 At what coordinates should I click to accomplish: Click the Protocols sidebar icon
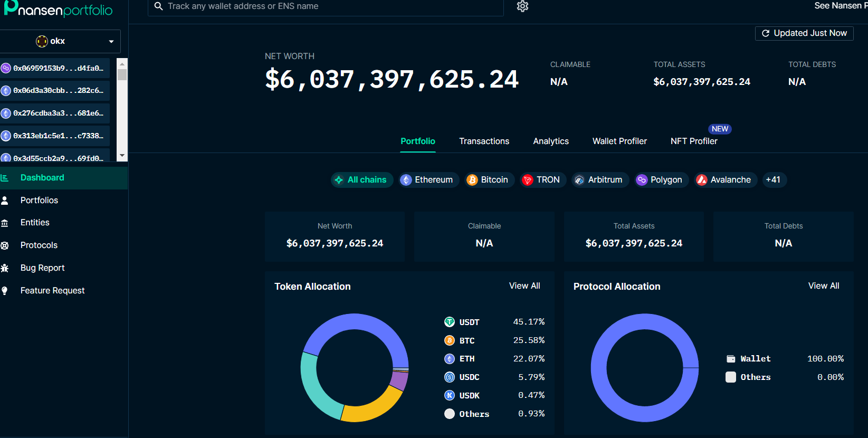[5, 245]
